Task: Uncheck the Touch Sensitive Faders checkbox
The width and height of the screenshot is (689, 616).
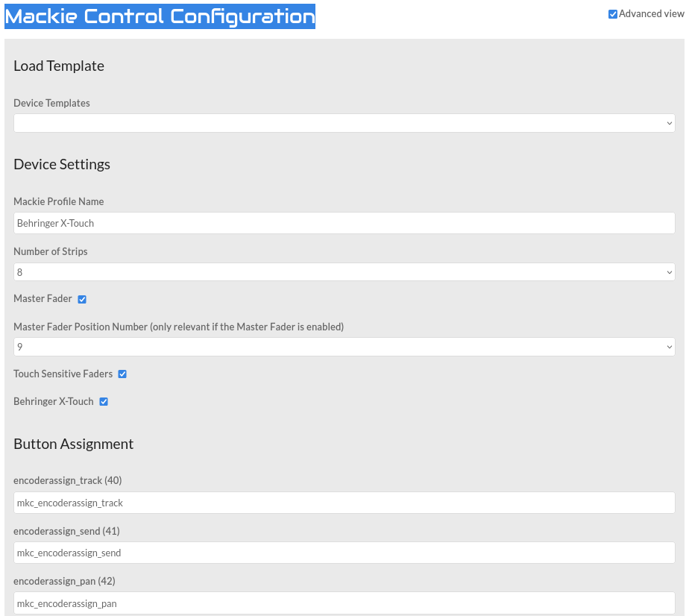Action: 122,374
